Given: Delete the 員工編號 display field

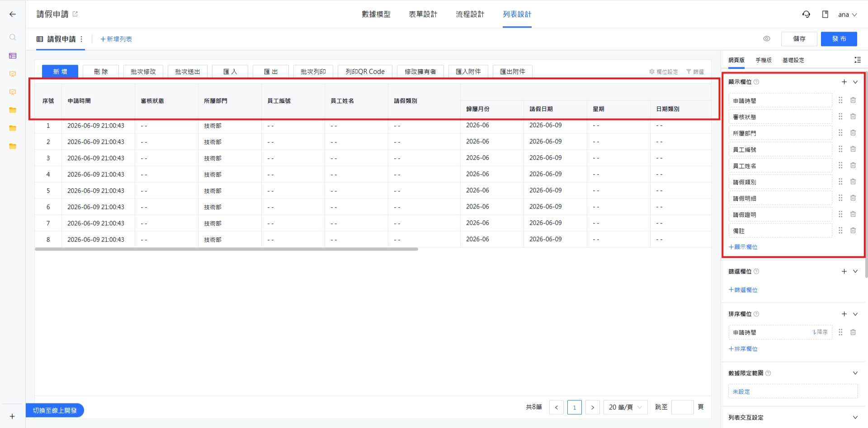Looking at the screenshot, I should 853,149.
